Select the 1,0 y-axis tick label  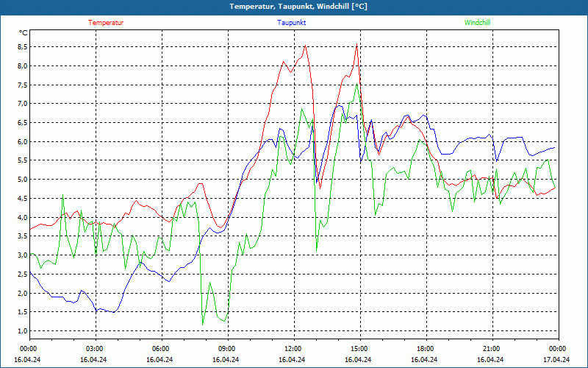click(22, 331)
